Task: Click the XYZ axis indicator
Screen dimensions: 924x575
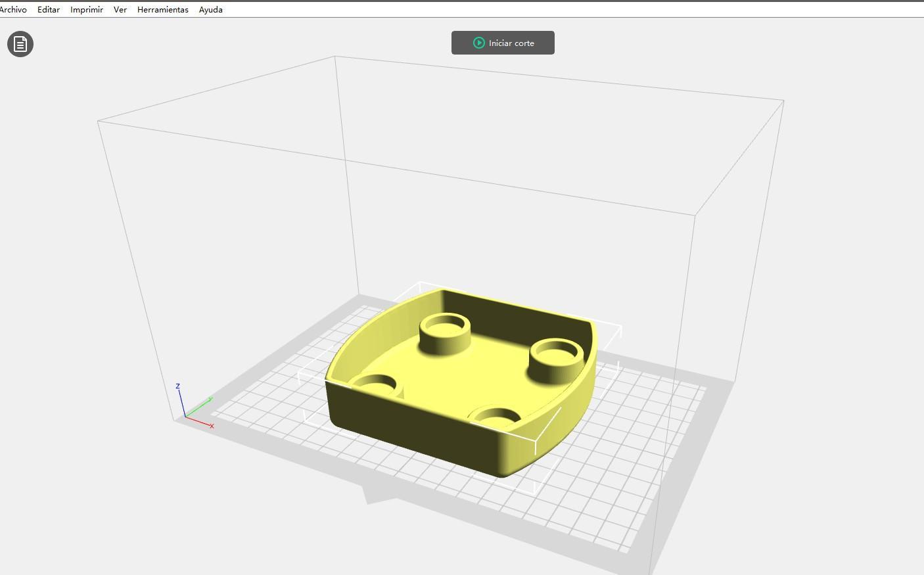Action: (x=194, y=405)
